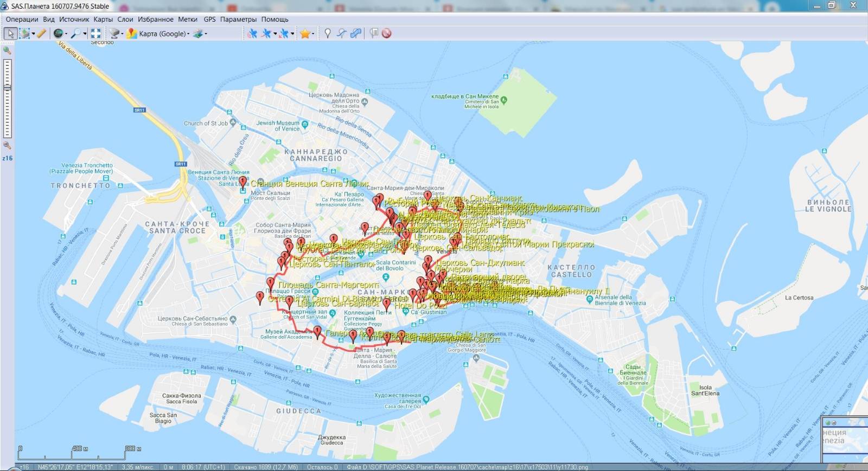Expand the favorites star dropdown arrow
This screenshot has height=471, width=868.
(x=313, y=34)
